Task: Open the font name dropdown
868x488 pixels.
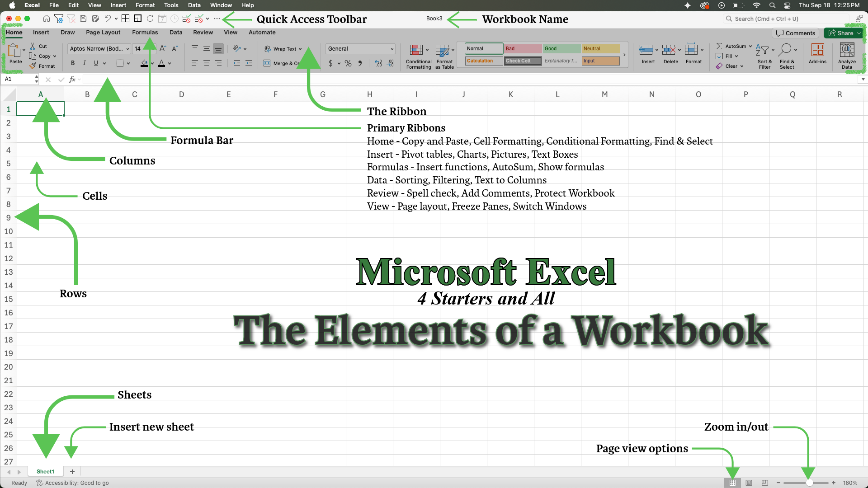Action: [x=128, y=49]
